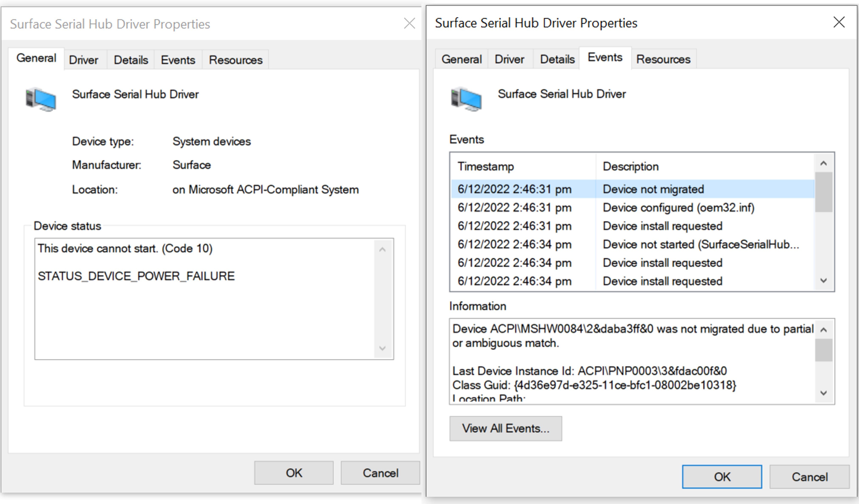Click the first 6/12/2022 2:46:34 pm timestamp

point(514,244)
